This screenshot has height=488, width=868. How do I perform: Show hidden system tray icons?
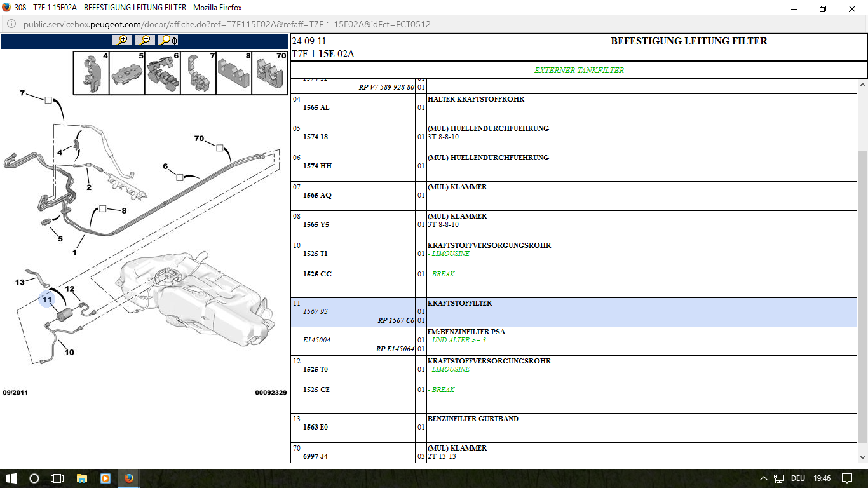click(x=764, y=478)
